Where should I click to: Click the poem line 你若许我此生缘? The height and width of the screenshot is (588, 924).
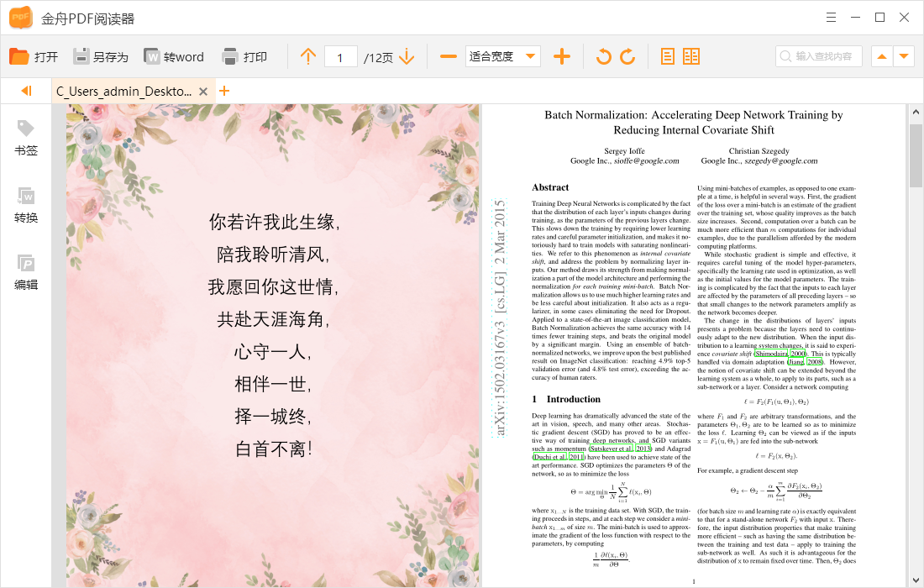[x=274, y=222]
